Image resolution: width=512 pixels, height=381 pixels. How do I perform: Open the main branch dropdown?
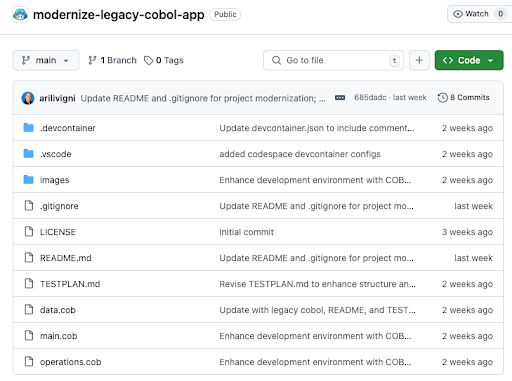click(46, 60)
